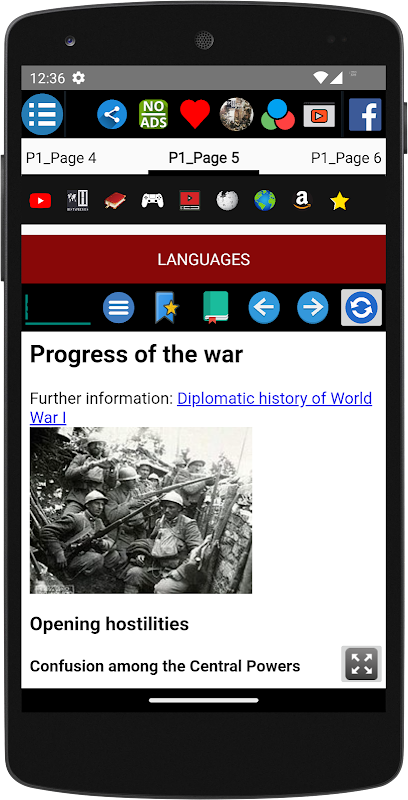Go to previous page with left arrow

click(264, 308)
